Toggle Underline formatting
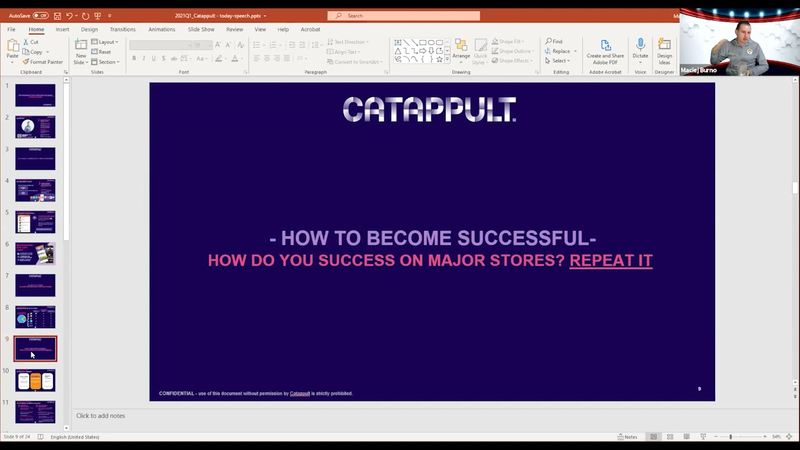Screen dimensions: 800x450 154,58
